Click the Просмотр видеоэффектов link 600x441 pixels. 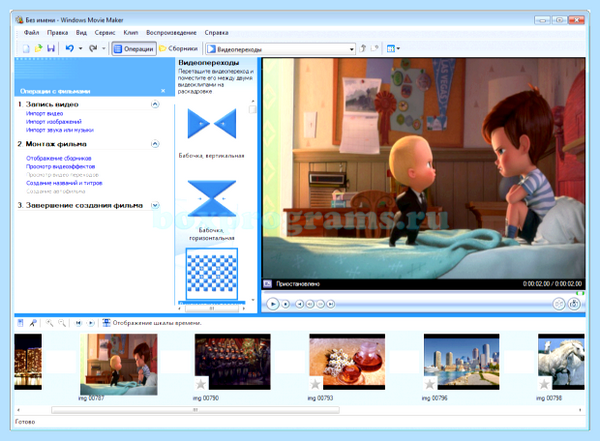pos(60,167)
